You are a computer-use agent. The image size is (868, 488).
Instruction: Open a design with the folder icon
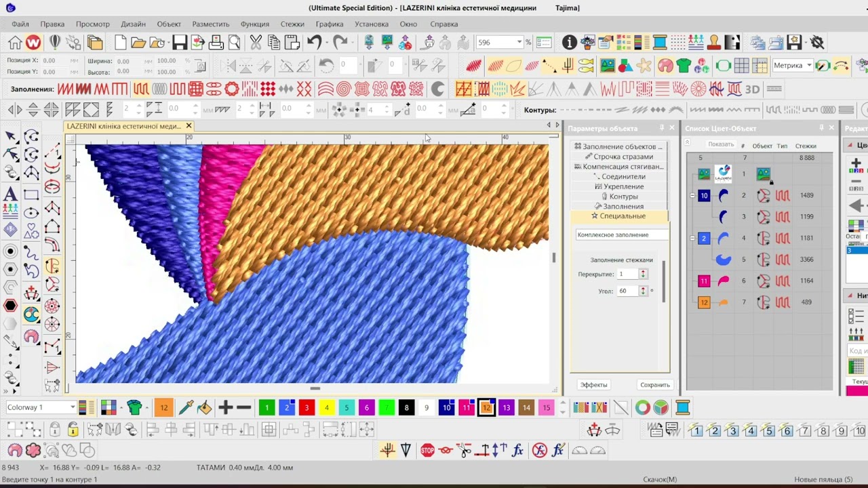[138, 43]
